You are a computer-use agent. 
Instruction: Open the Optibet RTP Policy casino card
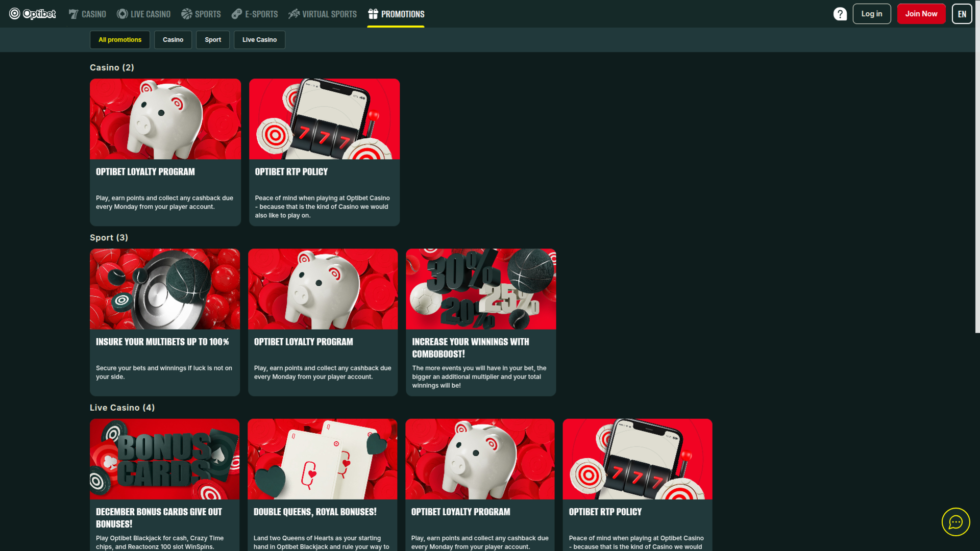coord(324,152)
